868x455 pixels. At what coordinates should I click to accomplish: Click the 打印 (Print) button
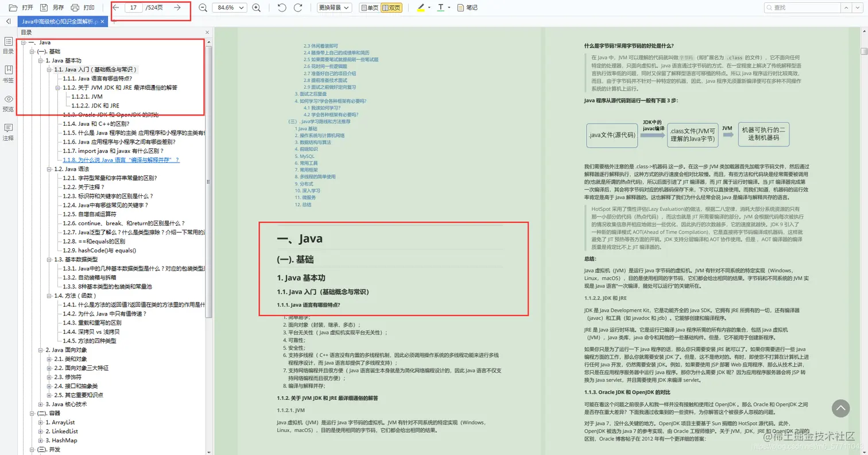(x=83, y=7)
